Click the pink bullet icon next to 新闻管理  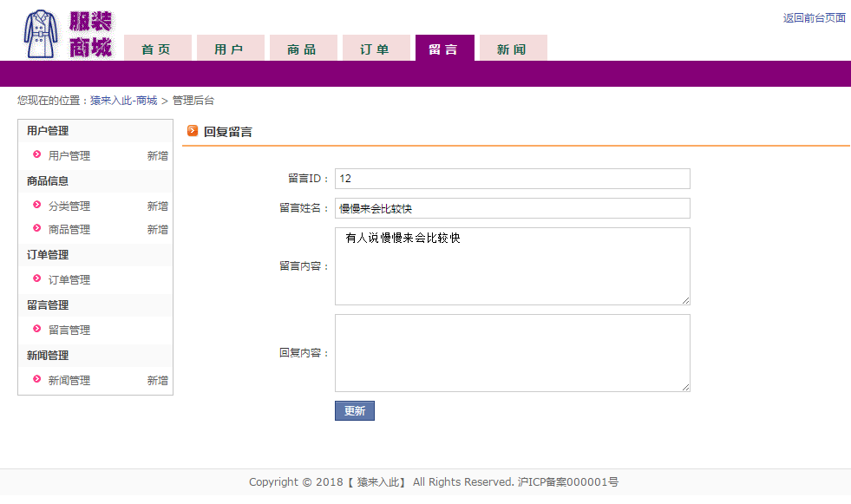(37, 379)
